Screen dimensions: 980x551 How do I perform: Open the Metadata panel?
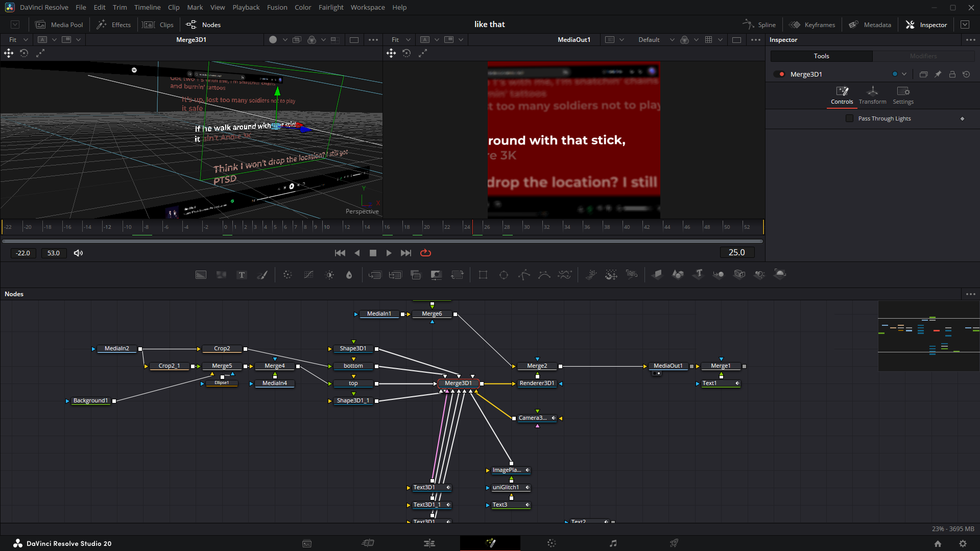(870, 25)
